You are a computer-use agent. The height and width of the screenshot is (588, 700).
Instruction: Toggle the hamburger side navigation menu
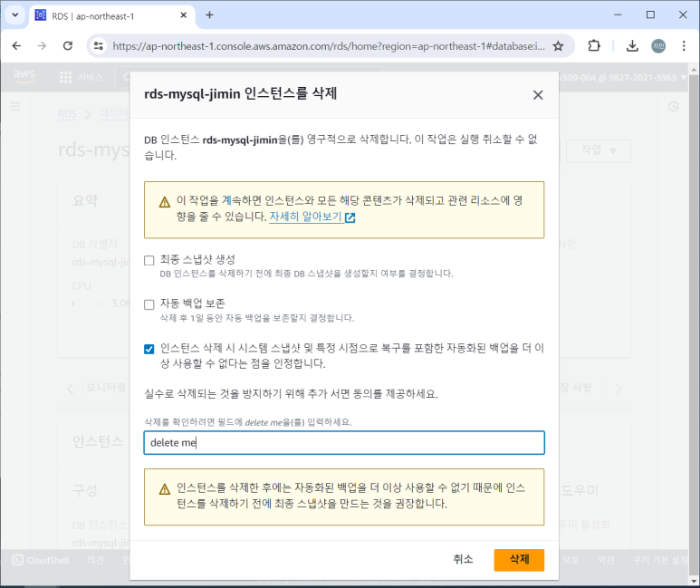15,106
